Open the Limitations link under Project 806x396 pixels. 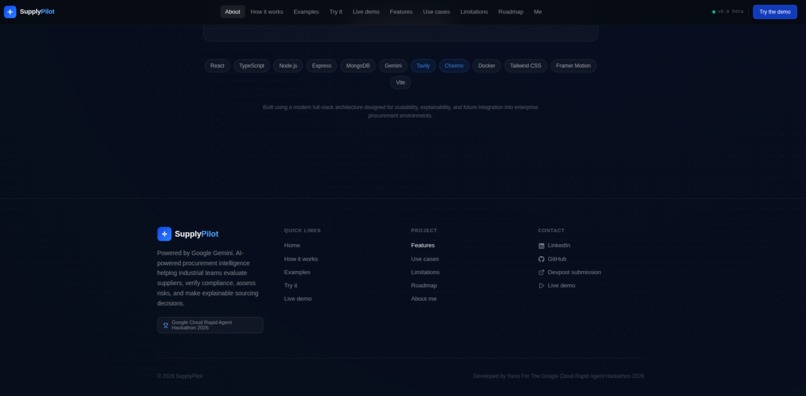click(x=426, y=273)
